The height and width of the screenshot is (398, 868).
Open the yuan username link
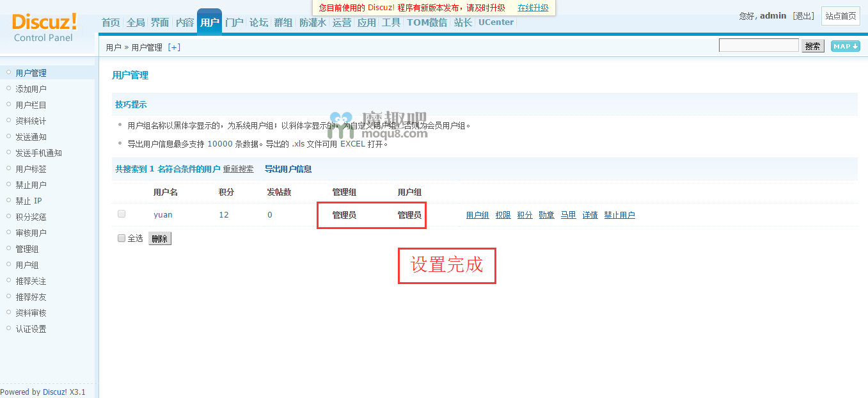point(162,214)
